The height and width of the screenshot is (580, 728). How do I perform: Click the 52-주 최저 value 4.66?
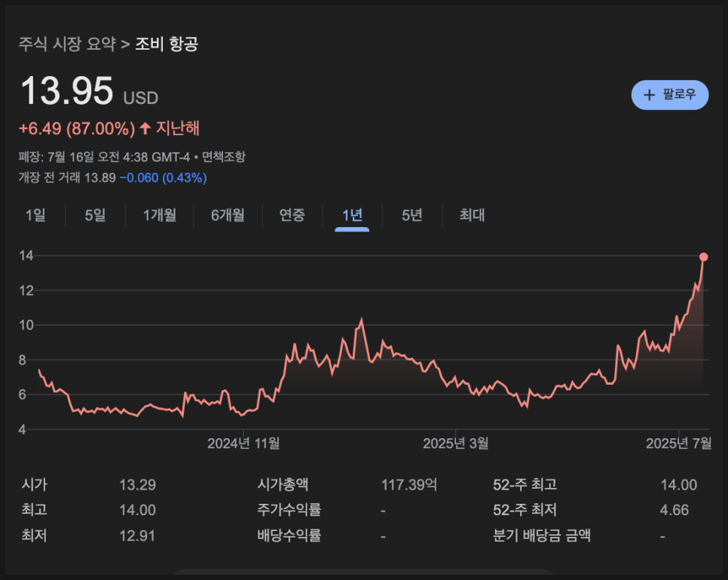(x=674, y=511)
